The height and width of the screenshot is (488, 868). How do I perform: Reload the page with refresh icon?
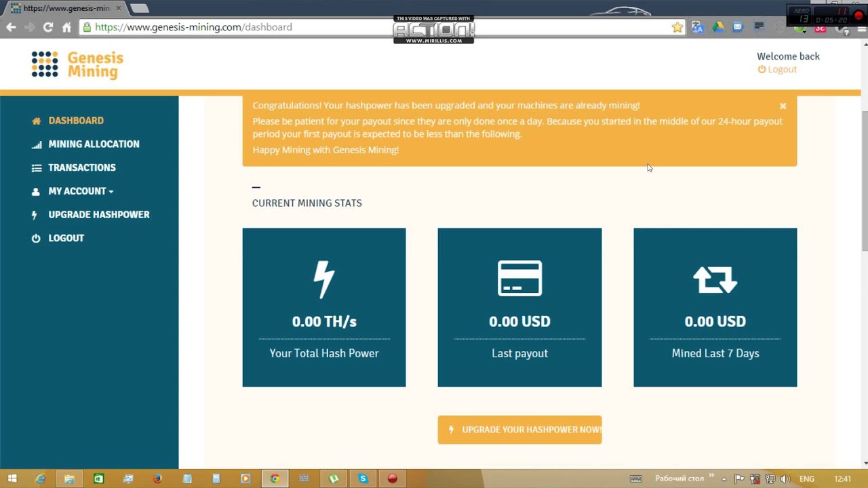pos(47,27)
